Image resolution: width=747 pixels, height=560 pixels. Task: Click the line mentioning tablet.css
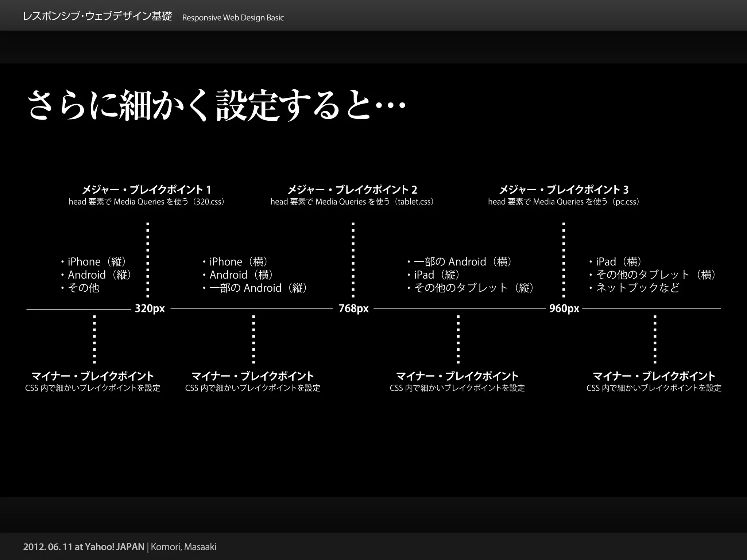click(x=352, y=202)
